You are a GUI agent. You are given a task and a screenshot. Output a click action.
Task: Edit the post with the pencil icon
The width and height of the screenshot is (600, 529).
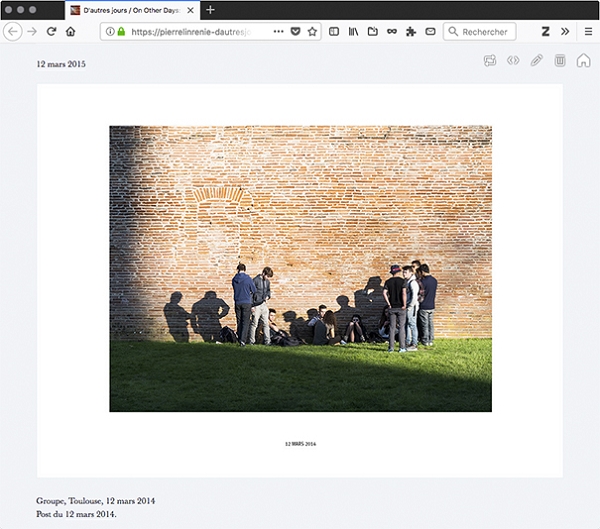537,61
